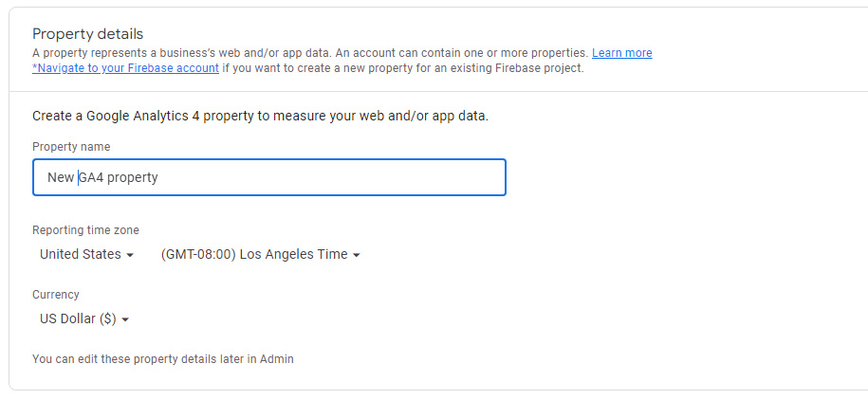The width and height of the screenshot is (868, 400).
Task: Open the Learn more link
Action: point(621,53)
